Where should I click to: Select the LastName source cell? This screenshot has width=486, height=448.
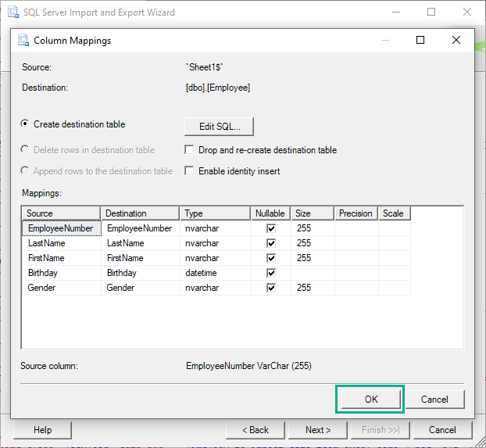[x=62, y=243]
